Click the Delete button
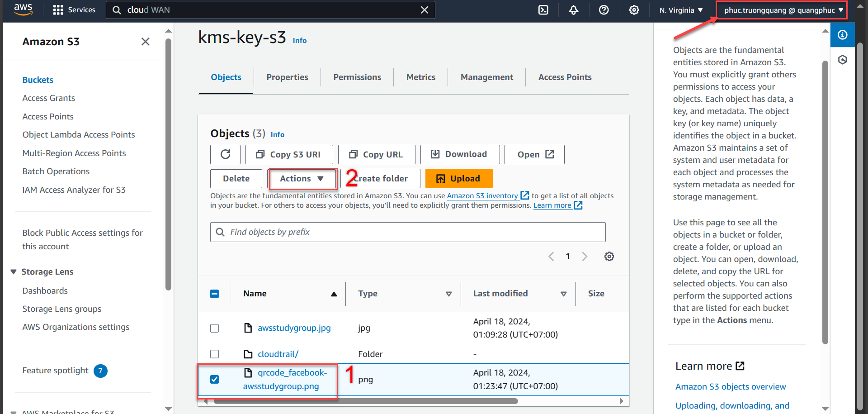The image size is (868, 414). [236, 179]
